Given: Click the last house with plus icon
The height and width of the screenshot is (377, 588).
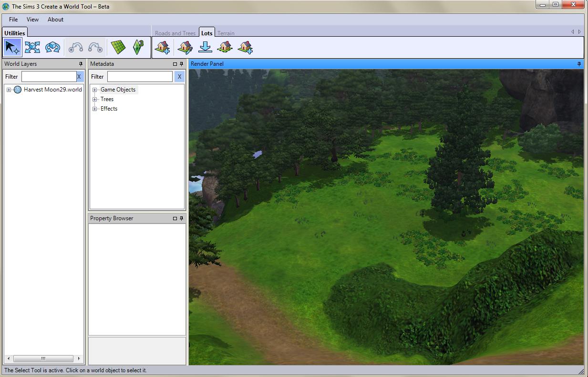Looking at the screenshot, I should click(245, 47).
